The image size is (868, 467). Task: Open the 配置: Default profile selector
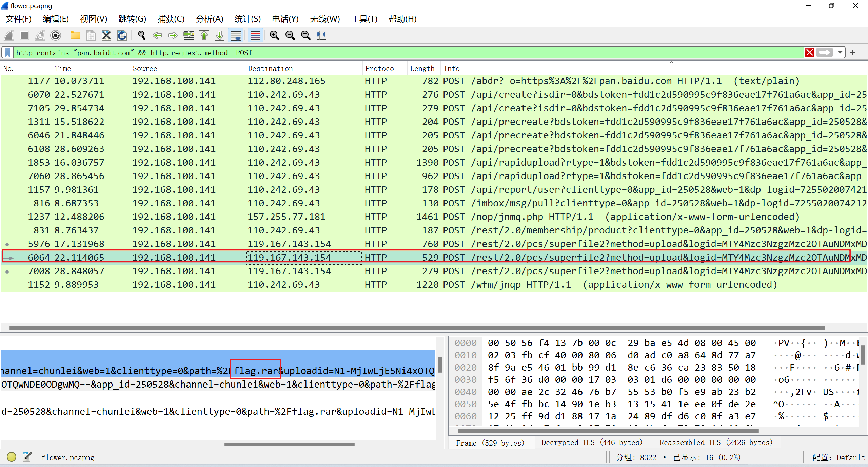point(838,457)
